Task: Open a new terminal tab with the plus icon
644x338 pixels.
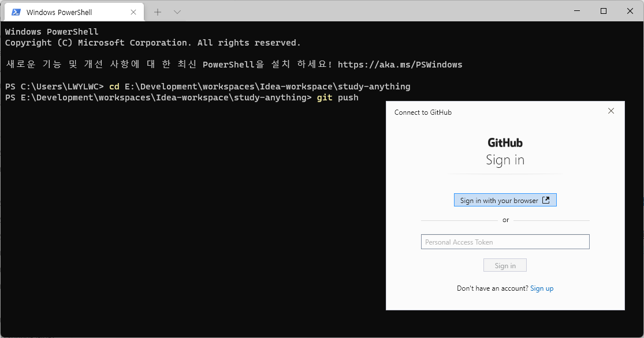Action: pos(158,12)
